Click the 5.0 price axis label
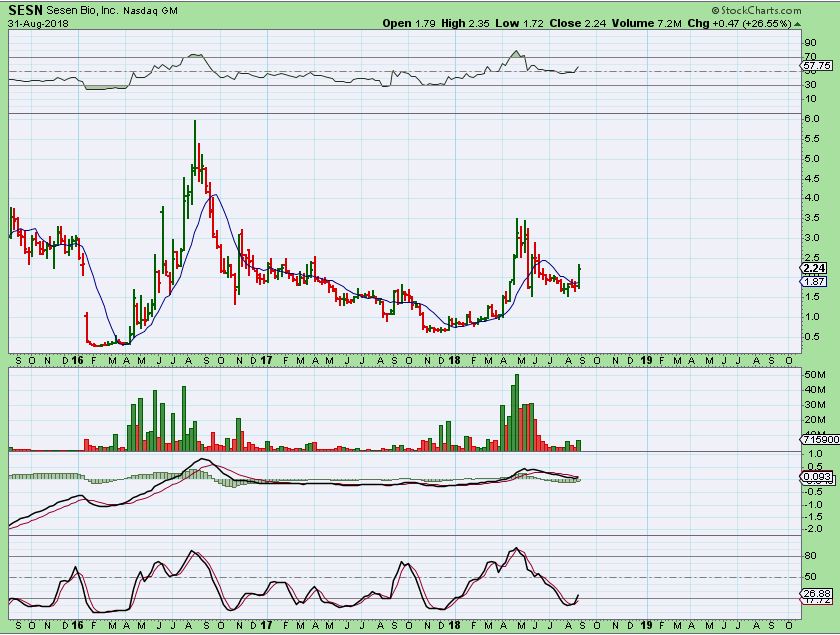 pyautogui.click(x=813, y=159)
